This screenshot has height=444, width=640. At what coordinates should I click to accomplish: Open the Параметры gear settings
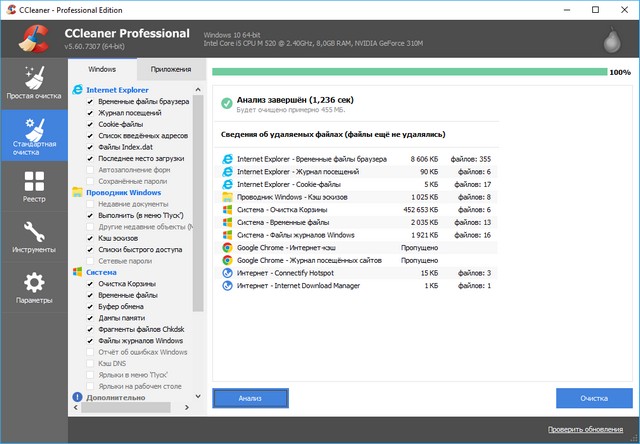(33, 288)
